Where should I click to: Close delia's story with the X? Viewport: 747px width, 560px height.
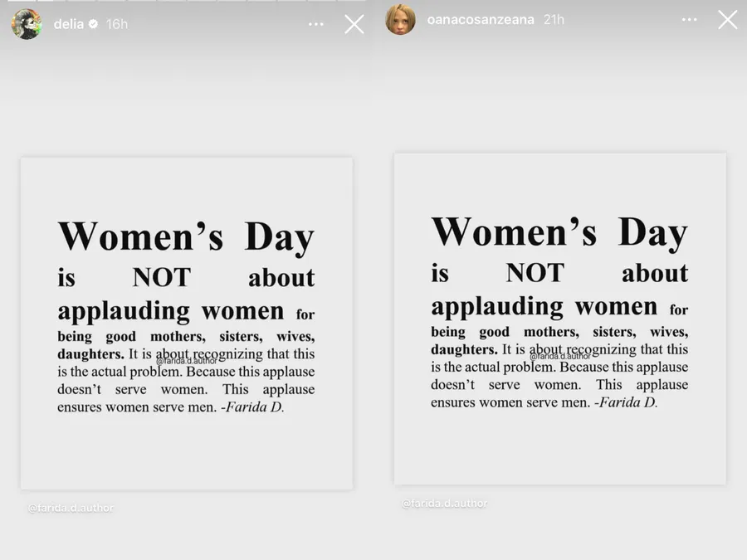pyautogui.click(x=354, y=24)
